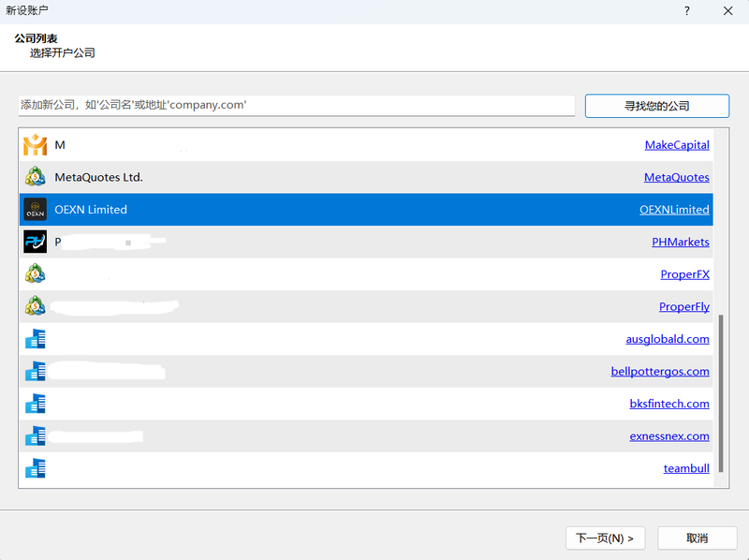Click the building icon beside teambull

click(x=36, y=468)
